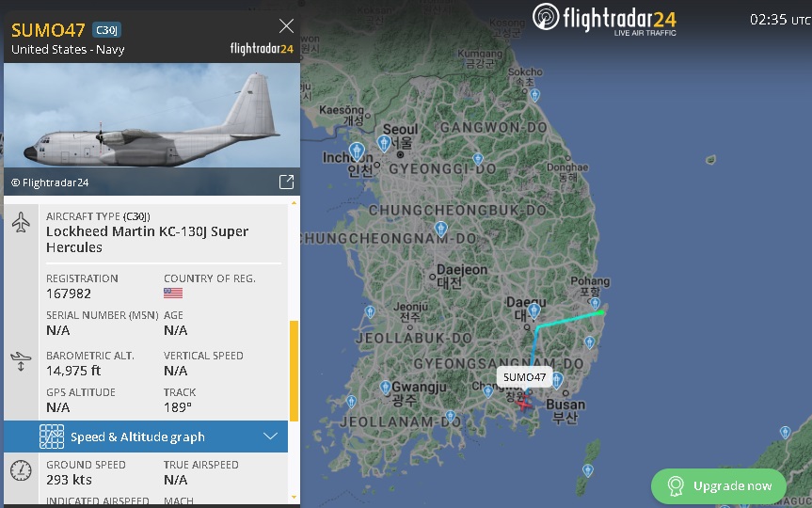Click the flightradar24 Live Air Traffic logo
812x508 pixels.
(x=604, y=20)
